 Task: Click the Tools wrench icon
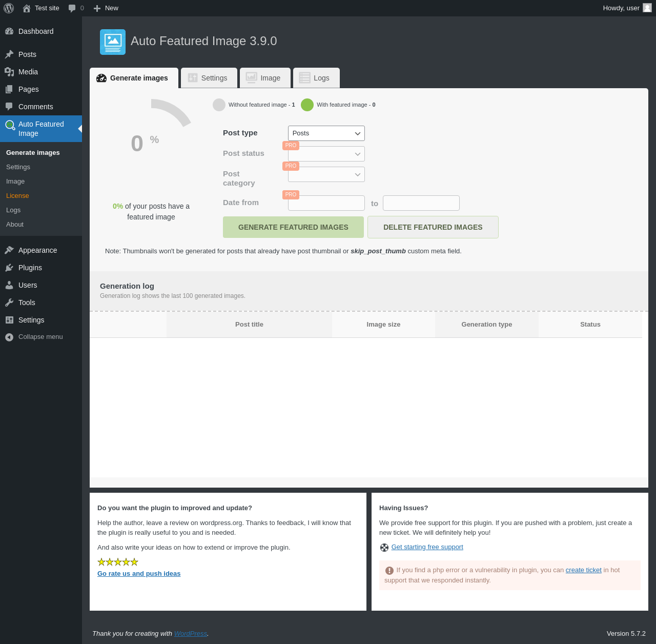(x=9, y=303)
